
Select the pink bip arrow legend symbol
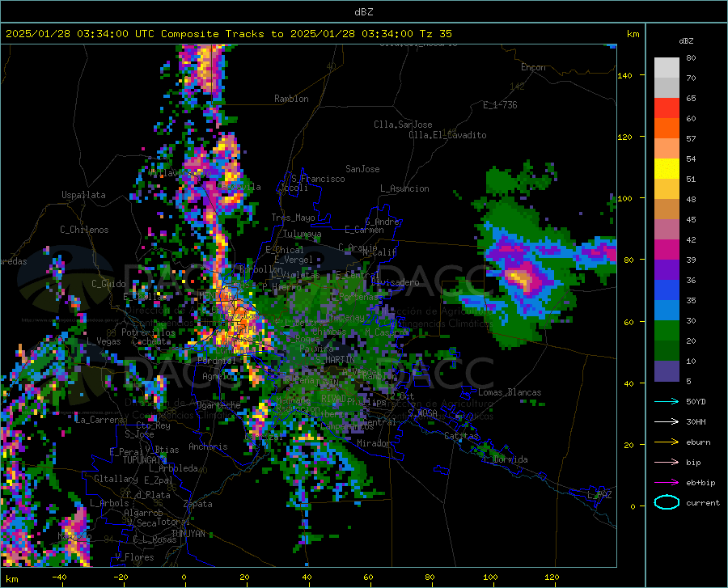point(667,463)
